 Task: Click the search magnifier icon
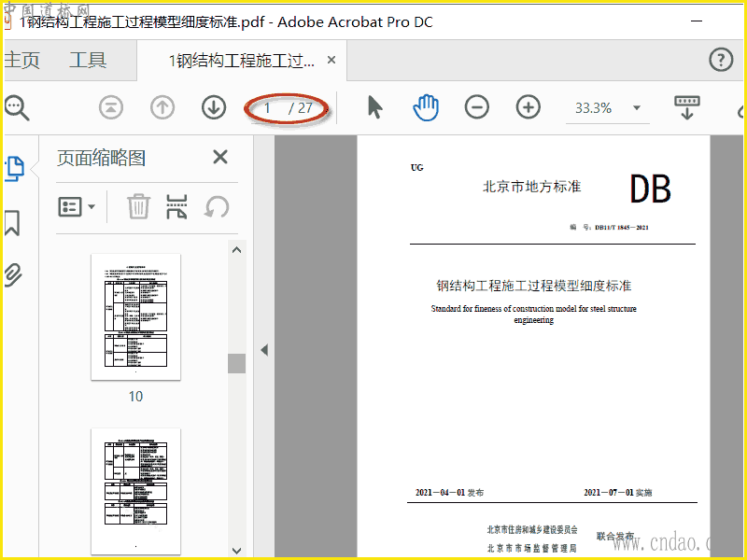[x=17, y=108]
